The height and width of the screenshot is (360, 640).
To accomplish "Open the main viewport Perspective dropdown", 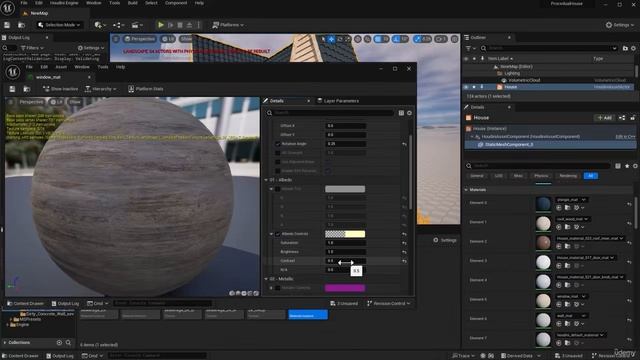I will tap(140, 39).
